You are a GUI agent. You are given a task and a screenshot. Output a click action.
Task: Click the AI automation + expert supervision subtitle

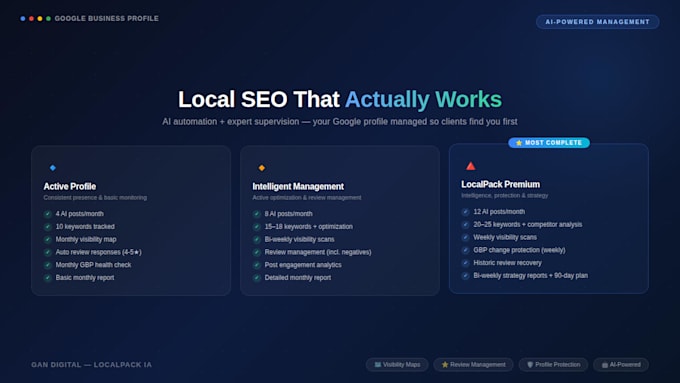click(340, 122)
